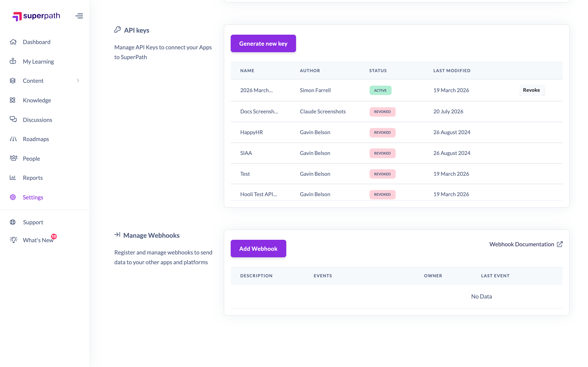The width and height of the screenshot is (588, 367).
Task: Click the Discussions chat icon
Action: point(13,119)
